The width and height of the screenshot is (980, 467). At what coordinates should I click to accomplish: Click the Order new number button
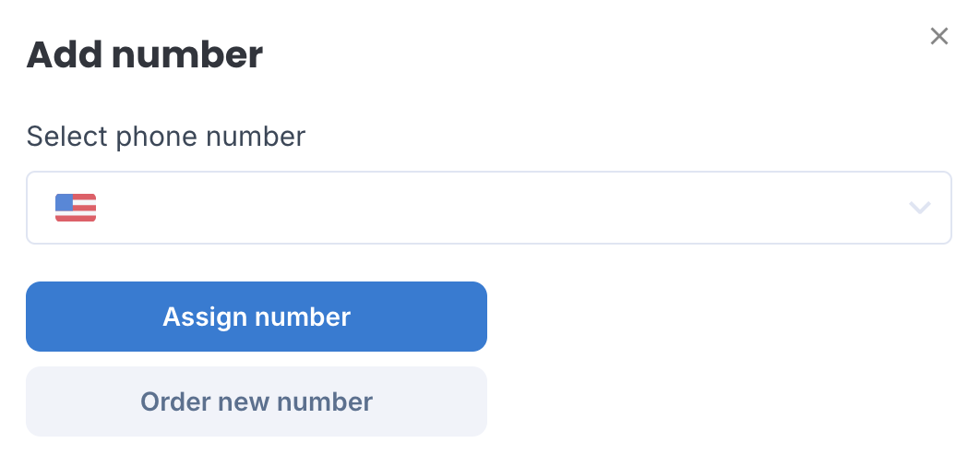(257, 401)
